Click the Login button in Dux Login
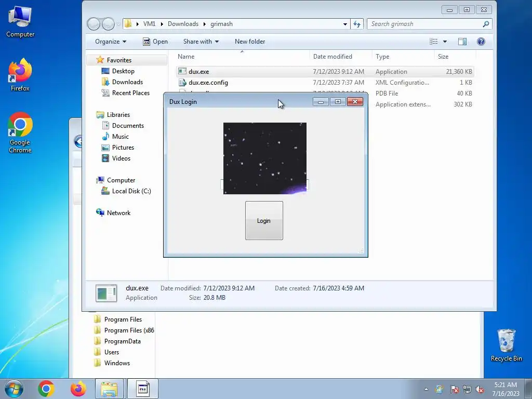Screen dimensions: 532x399 click(264, 220)
